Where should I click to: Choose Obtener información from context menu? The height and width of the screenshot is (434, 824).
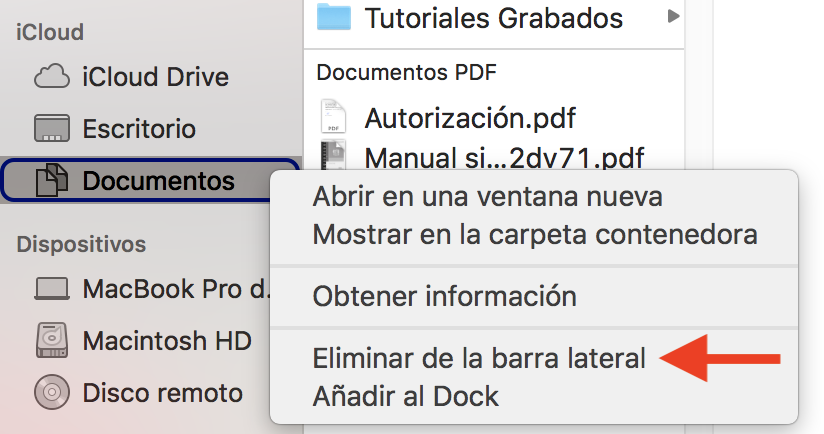tap(444, 296)
